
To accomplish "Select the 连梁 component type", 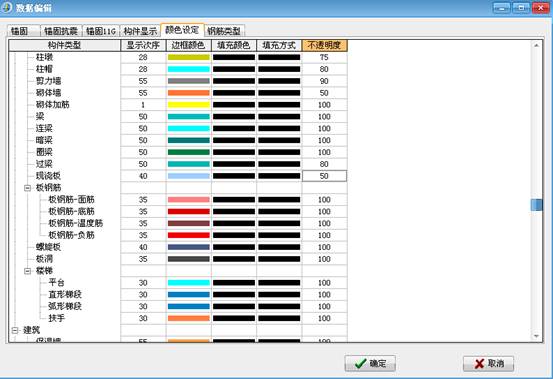I will pyautogui.click(x=44, y=128).
